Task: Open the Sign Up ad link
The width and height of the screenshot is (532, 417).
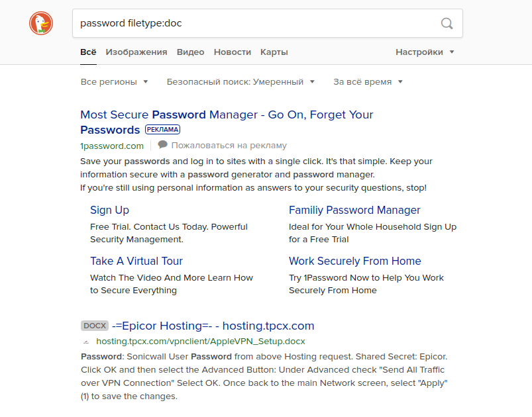Action: click(x=109, y=210)
